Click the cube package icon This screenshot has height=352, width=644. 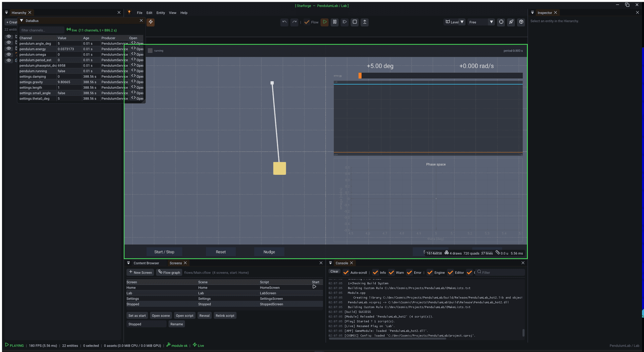click(x=521, y=22)
